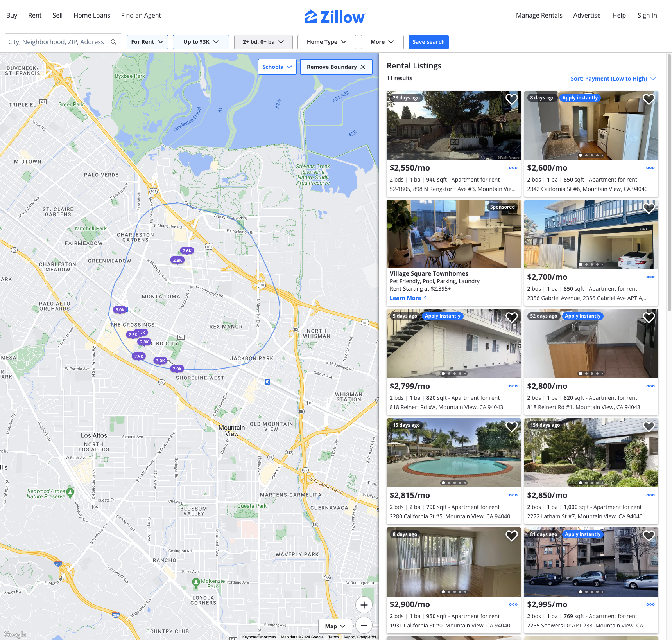The height and width of the screenshot is (640, 672).
Task: Zoom in on the map
Action: click(364, 605)
